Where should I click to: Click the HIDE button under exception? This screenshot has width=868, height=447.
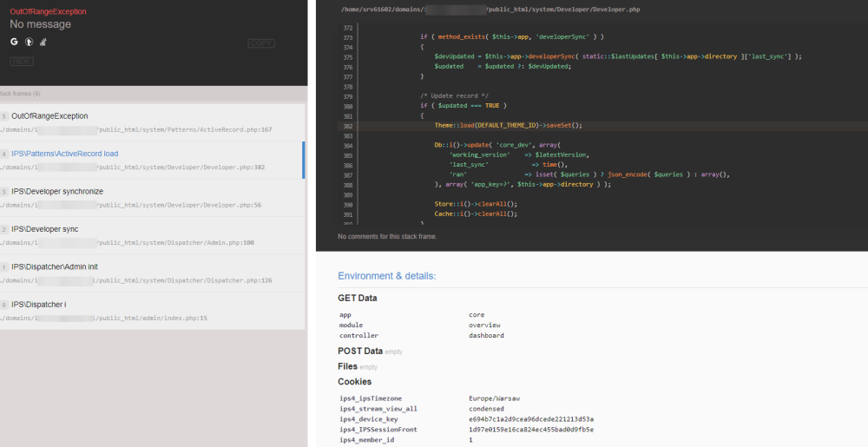21,62
